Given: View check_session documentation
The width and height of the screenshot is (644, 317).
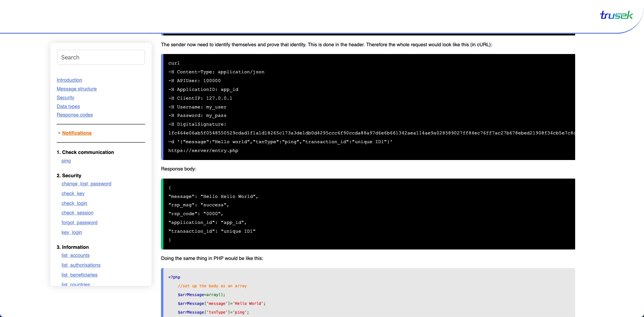Looking at the screenshot, I should [77, 213].
